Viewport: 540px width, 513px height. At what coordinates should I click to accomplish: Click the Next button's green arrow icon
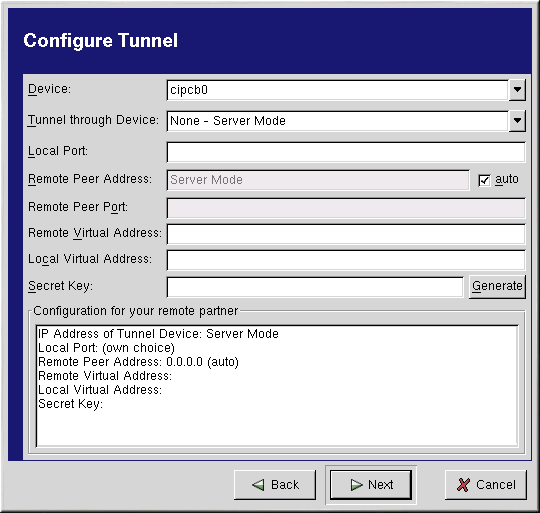pos(356,485)
